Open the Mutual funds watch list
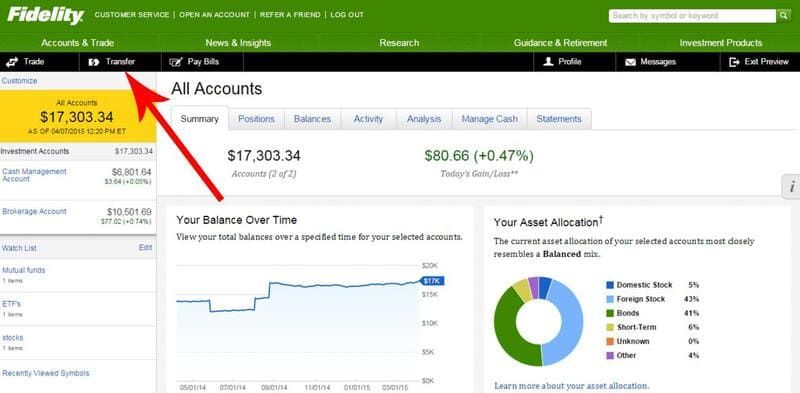This screenshot has width=800, height=393. tap(23, 270)
